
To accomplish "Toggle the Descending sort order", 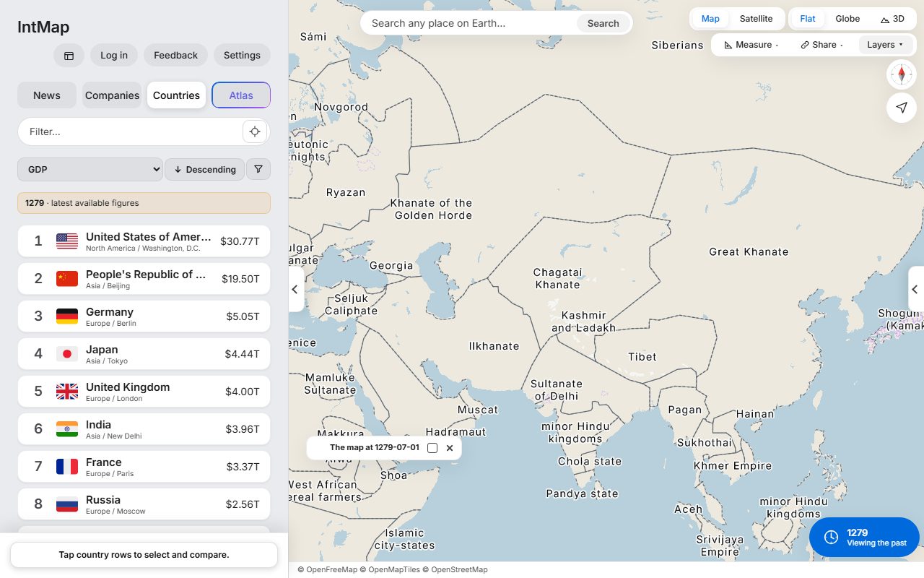I will (205, 169).
